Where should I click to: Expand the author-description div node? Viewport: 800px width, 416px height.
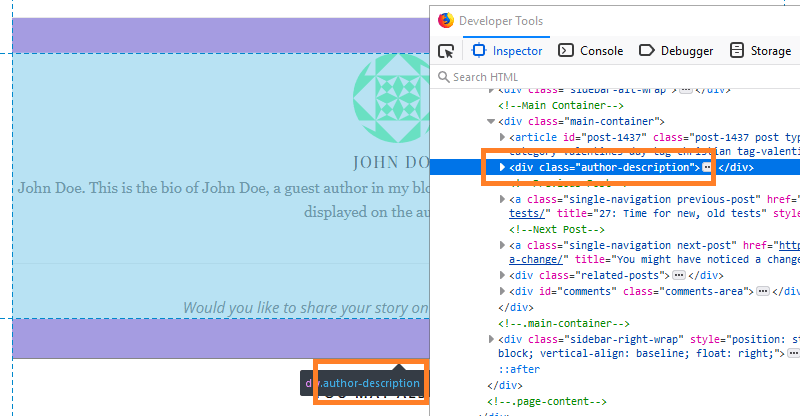pos(502,167)
